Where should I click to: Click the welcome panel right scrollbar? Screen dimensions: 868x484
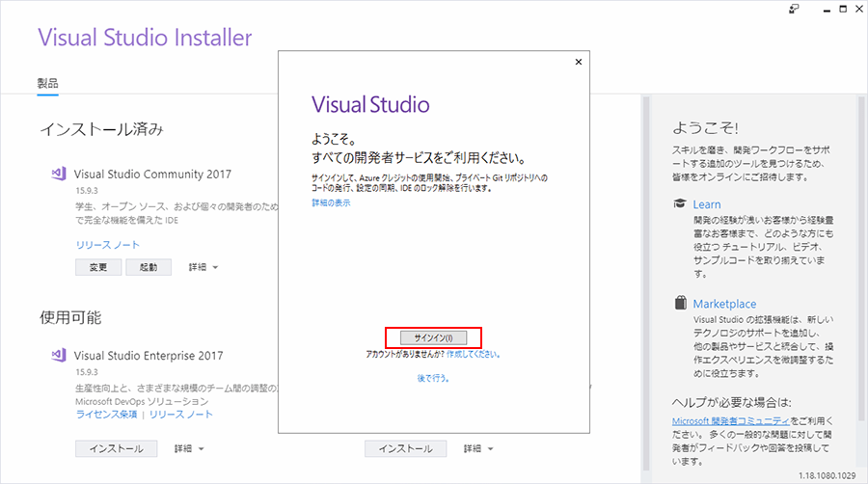click(x=861, y=257)
